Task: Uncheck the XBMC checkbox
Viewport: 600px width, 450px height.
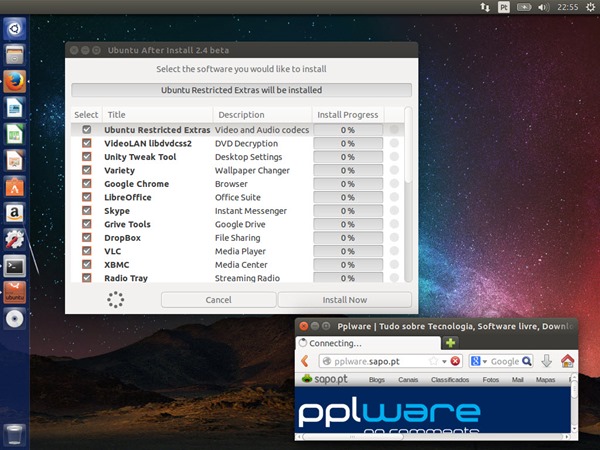Action: click(87, 264)
